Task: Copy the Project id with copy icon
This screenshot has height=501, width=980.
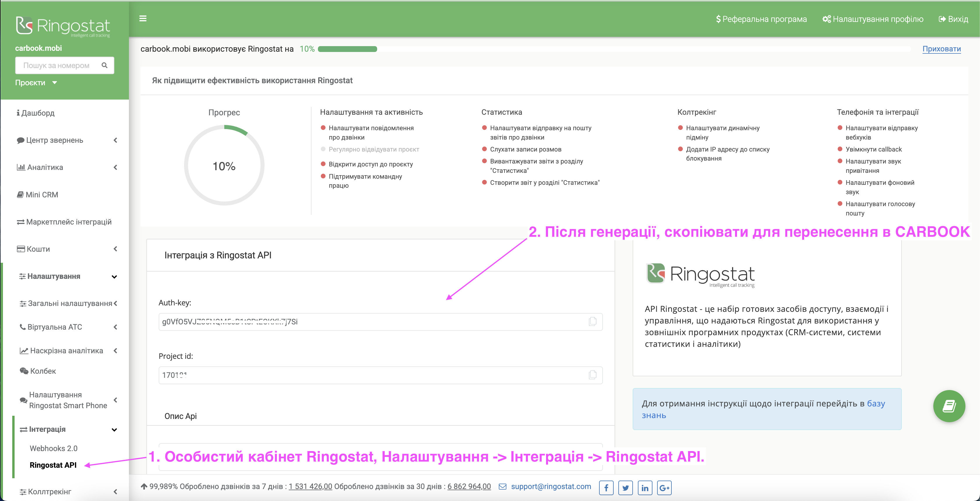Action: pos(592,375)
